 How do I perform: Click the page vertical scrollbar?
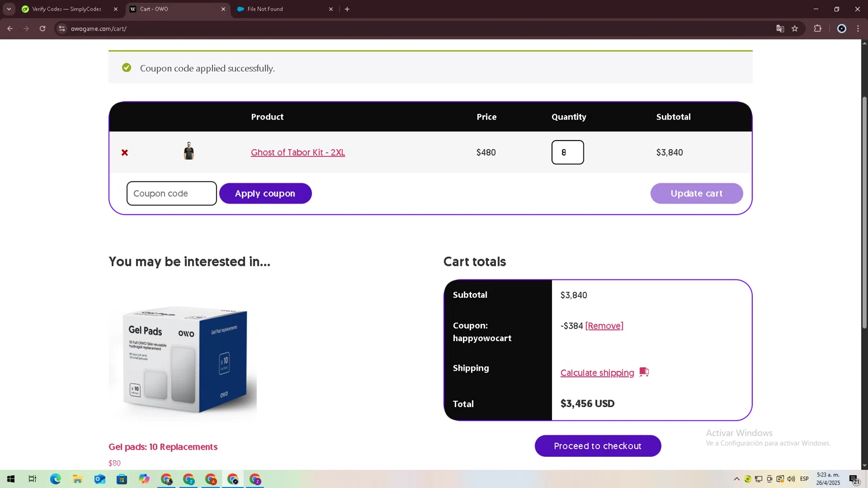[865, 212]
